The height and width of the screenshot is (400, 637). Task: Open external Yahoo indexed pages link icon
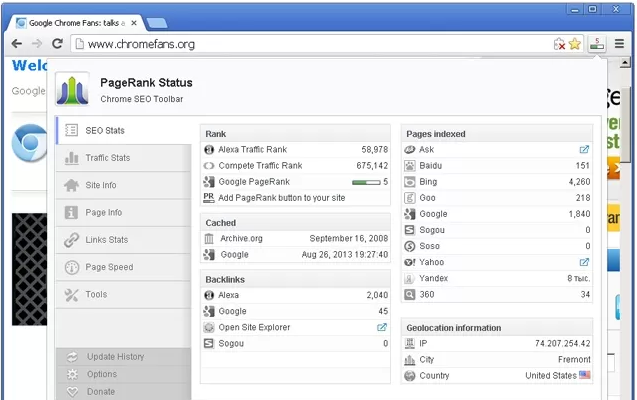[584, 262]
